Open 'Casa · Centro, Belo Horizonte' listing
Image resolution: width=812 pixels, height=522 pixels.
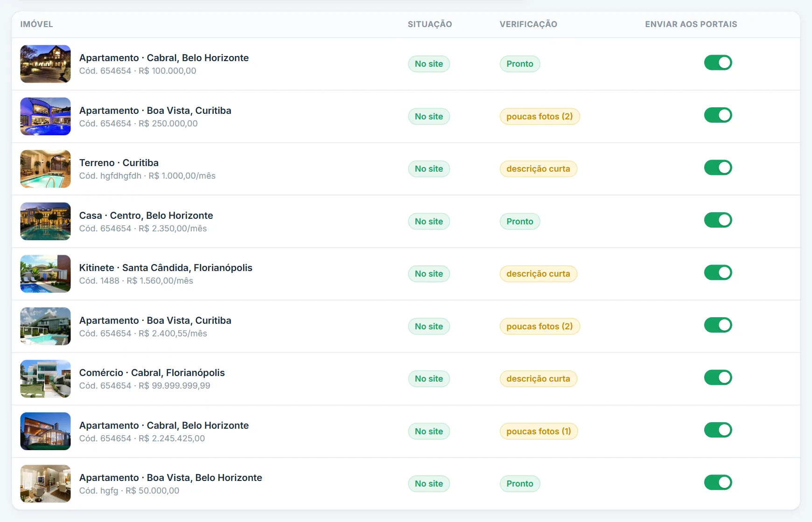click(146, 216)
